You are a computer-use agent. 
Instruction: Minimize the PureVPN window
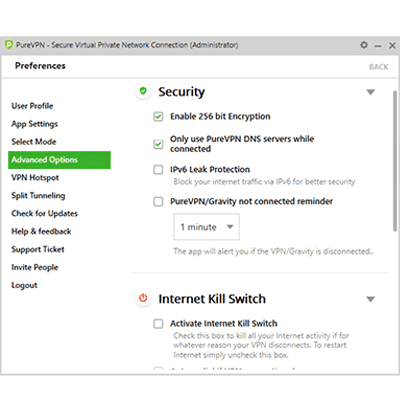point(378,46)
